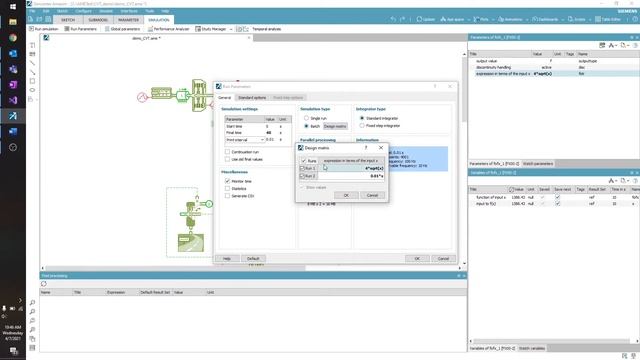Open font size dropdown in Variables panel
The height and width of the screenshot is (360, 640).
(x=613, y=180)
